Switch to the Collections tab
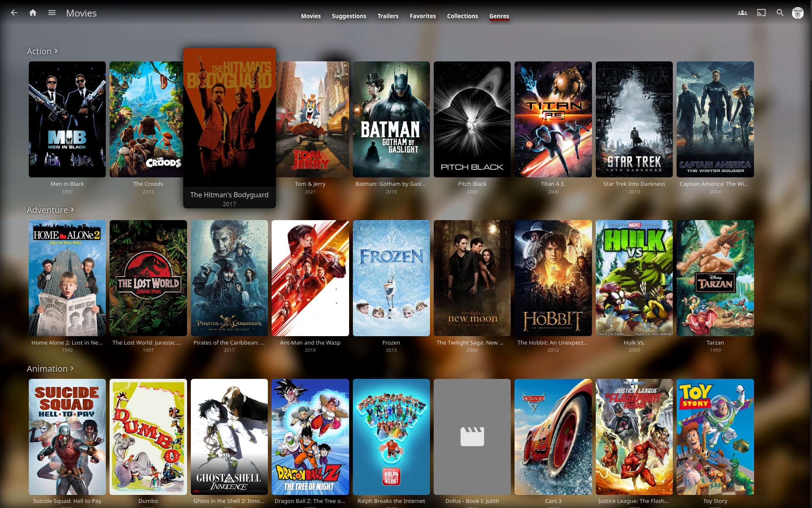The height and width of the screenshot is (508, 812). tap(462, 16)
